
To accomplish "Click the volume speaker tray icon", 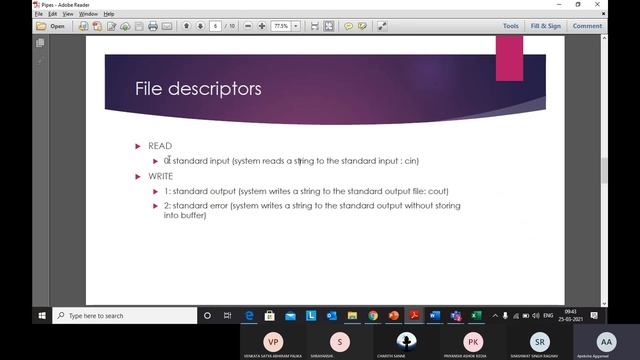I will 536,316.
